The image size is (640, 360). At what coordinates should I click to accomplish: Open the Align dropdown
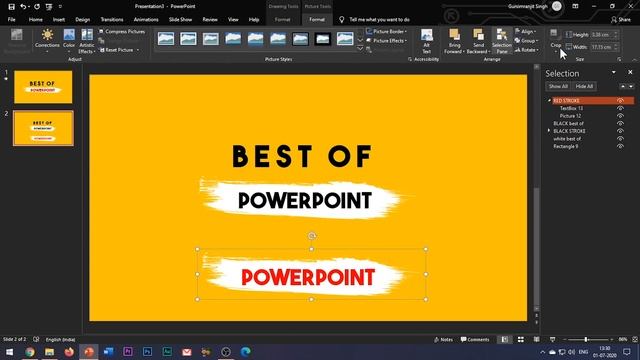click(526, 31)
